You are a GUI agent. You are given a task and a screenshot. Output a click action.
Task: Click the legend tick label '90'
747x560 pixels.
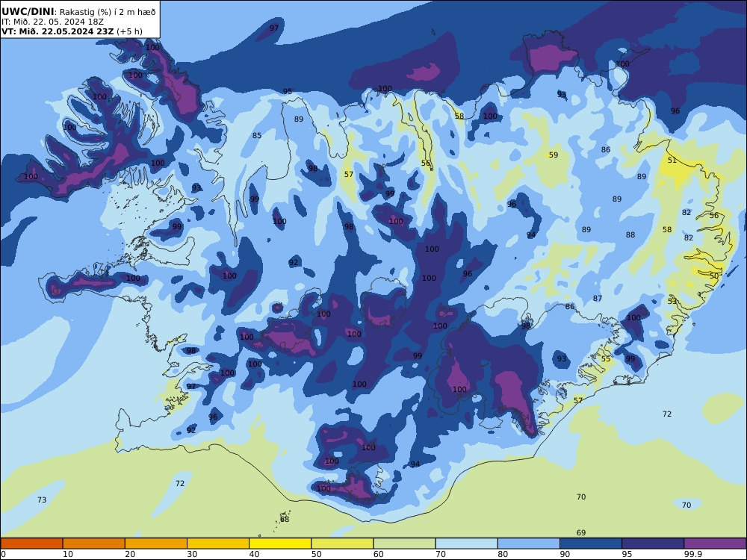tap(565, 554)
